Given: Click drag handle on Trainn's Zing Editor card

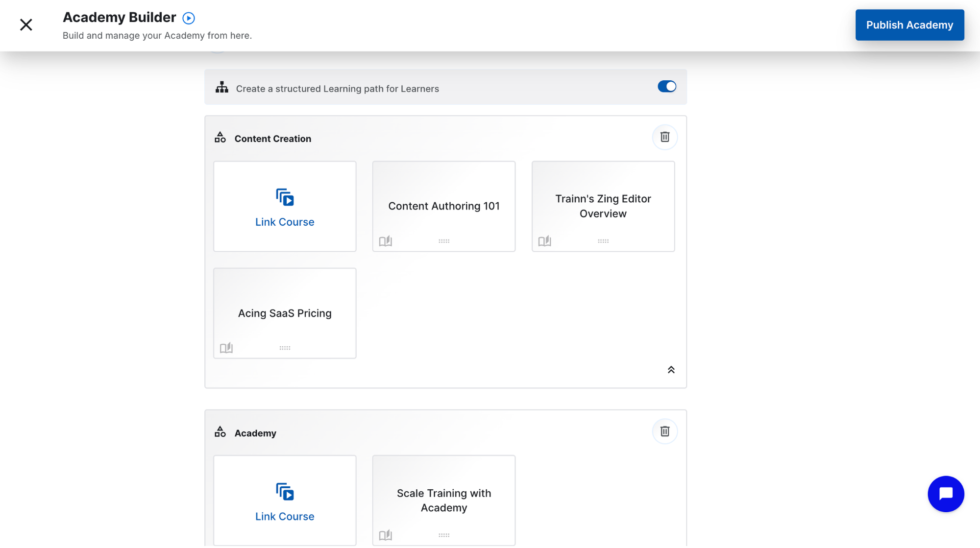Looking at the screenshot, I should 603,241.
